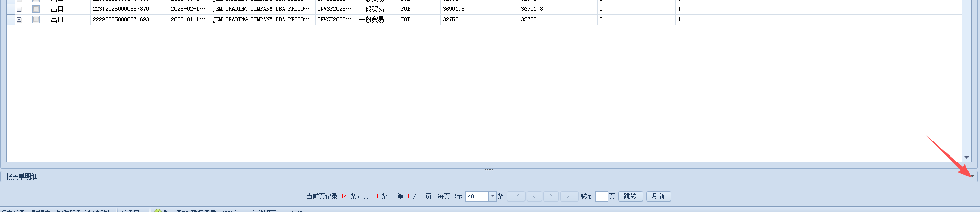Viewport: 980px width, 212px height.
Task: Click the 刷新 refresh button
Action: click(x=658, y=196)
